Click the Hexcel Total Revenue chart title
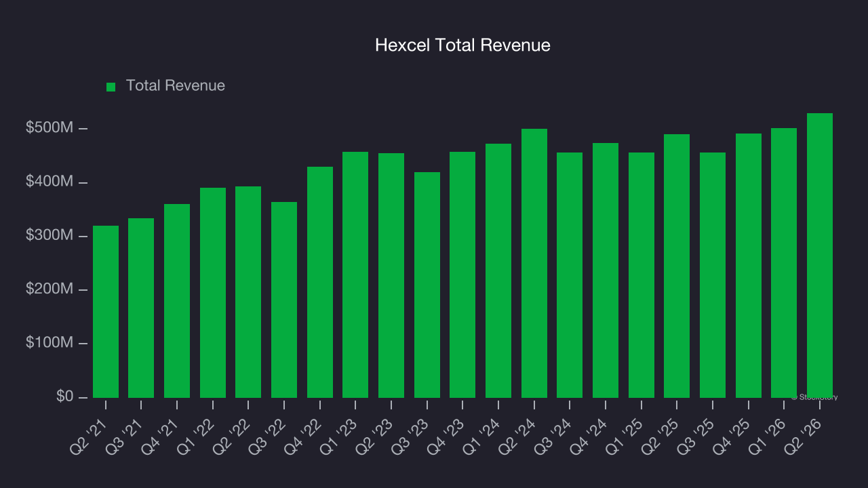This screenshot has width=868, height=488. point(463,45)
